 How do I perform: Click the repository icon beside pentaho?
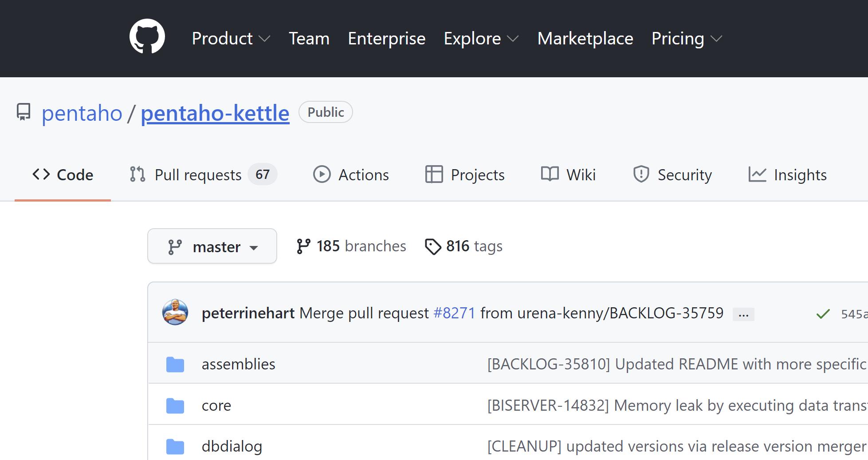(x=24, y=112)
